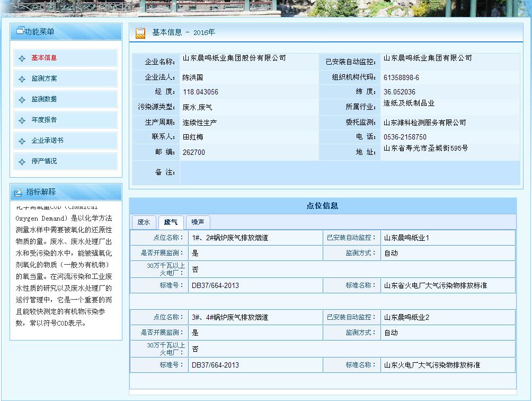Click the notebook icon next to 基本信息 - 2016年
The height and width of the screenshot is (401, 532).
tap(139, 32)
